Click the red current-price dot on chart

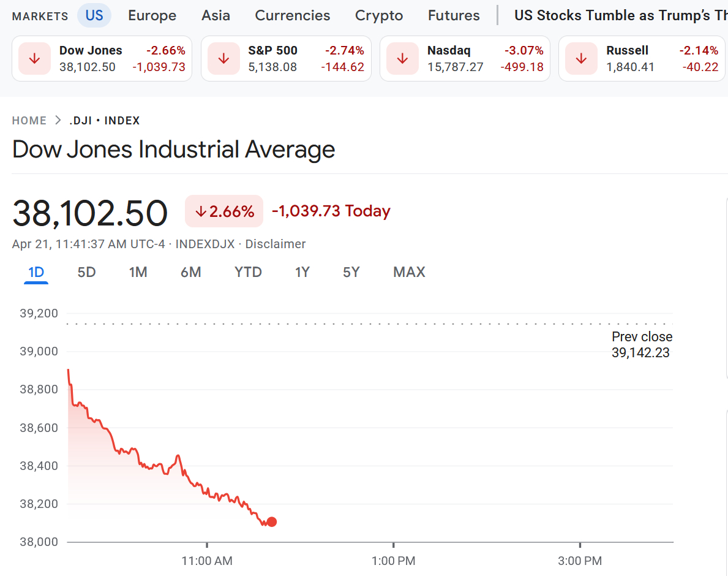(271, 522)
